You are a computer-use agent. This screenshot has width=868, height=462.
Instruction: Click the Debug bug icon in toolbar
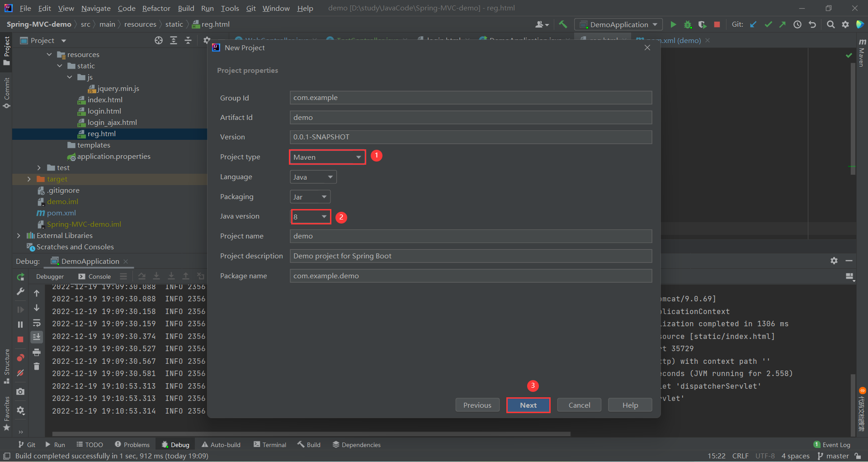click(x=688, y=24)
